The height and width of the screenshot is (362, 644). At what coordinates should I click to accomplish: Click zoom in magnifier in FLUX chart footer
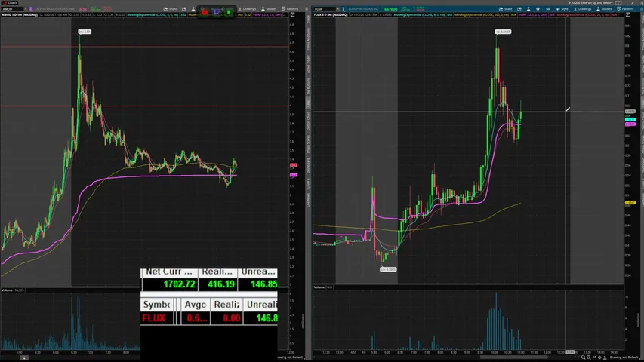pyautogui.click(x=589, y=357)
